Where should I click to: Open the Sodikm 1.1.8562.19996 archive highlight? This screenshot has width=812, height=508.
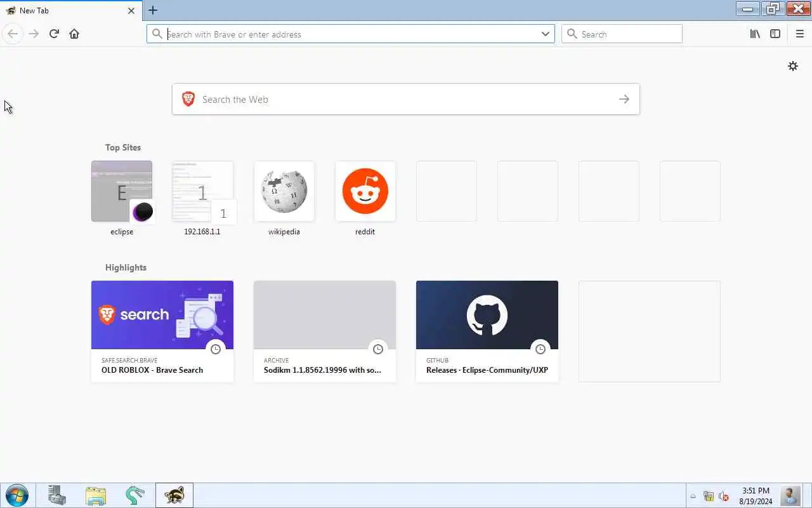click(x=325, y=331)
